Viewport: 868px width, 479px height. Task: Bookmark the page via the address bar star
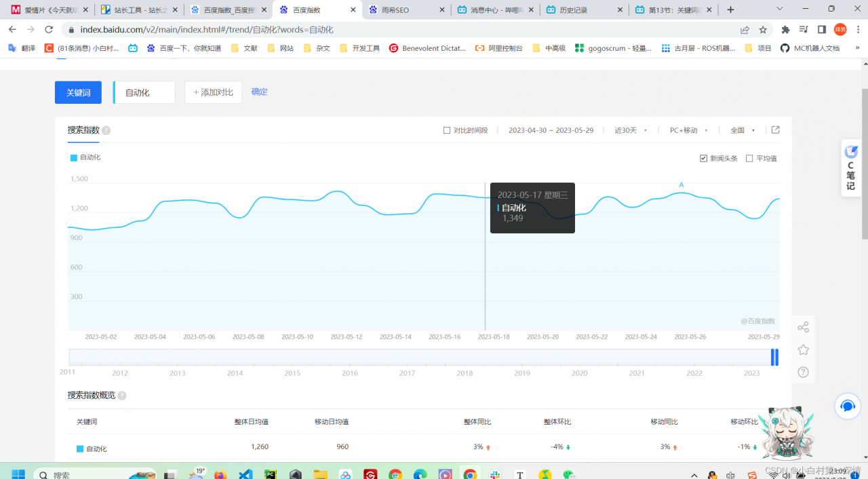pos(764,29)
